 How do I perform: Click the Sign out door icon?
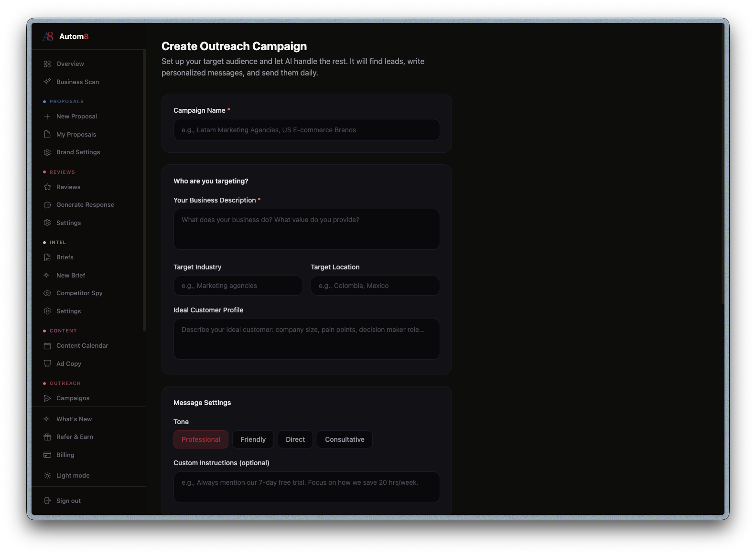(x=47, y=501)
